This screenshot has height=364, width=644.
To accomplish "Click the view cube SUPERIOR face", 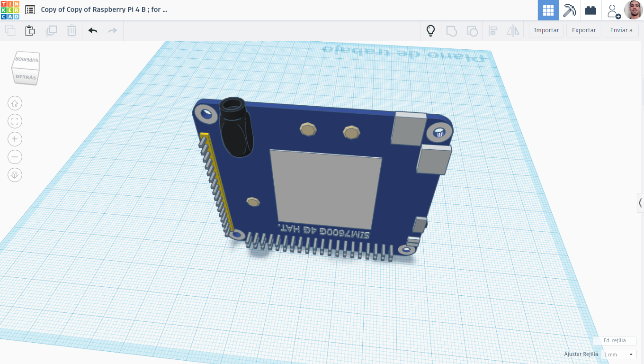I will pos(27,60).
